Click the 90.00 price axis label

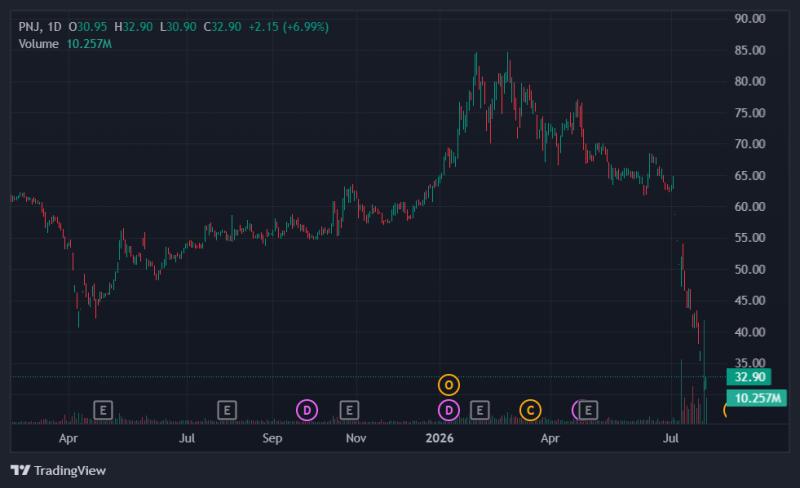(x=750, y=18)
